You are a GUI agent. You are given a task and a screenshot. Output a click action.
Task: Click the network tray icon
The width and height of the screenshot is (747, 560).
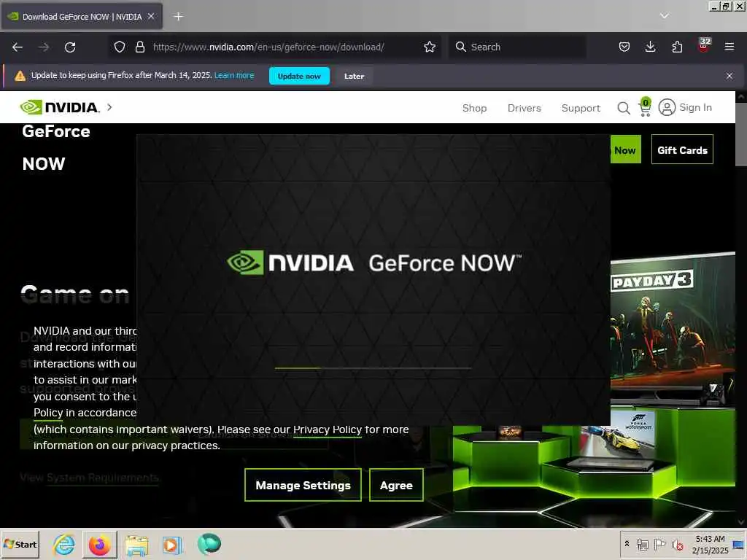coord(642,545)
